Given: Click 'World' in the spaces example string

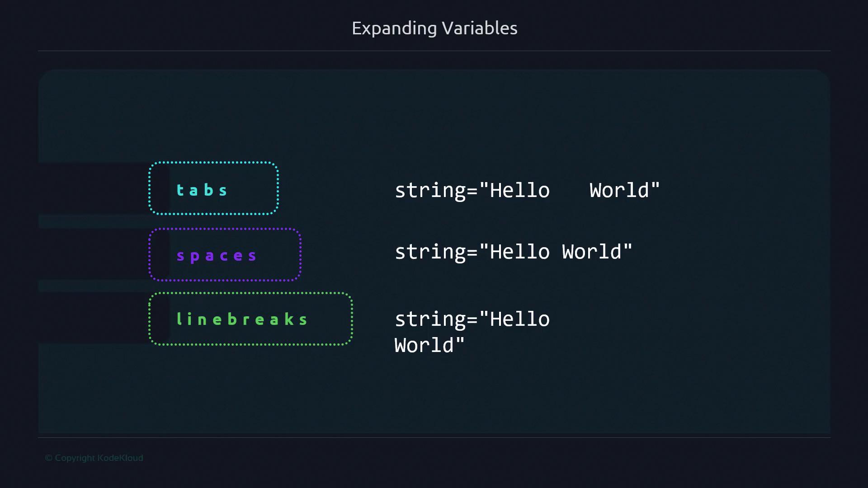Looking at the screenshot, I should coord(592,252).
